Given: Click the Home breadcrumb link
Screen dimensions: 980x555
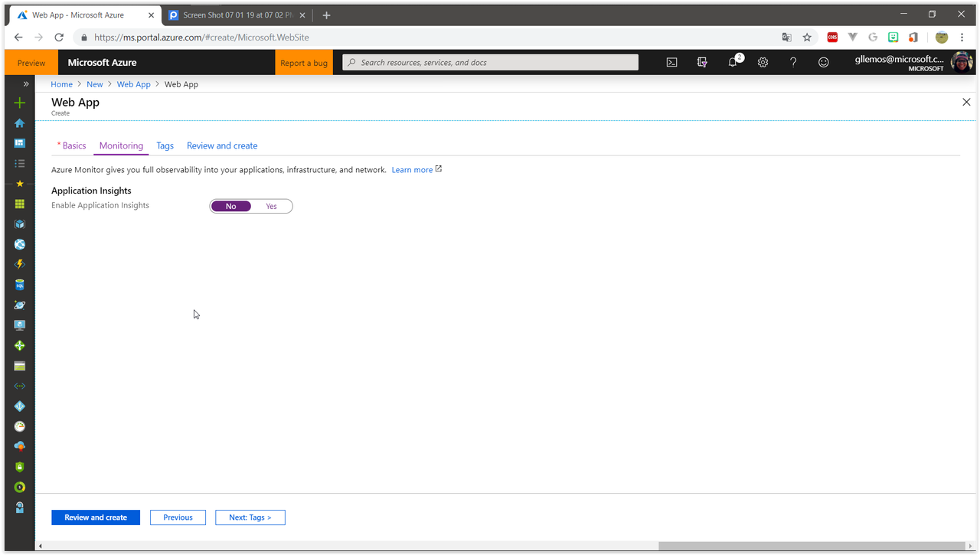Looking at the screenshot, I should (62, 84).
